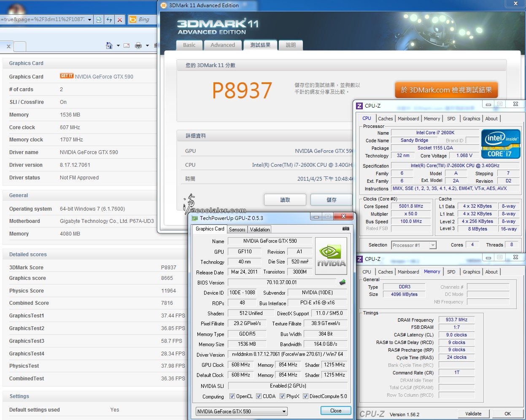Click the GPU-Z title bar app icon
Viewport: 526px width, 420px height.
[194, 218]
